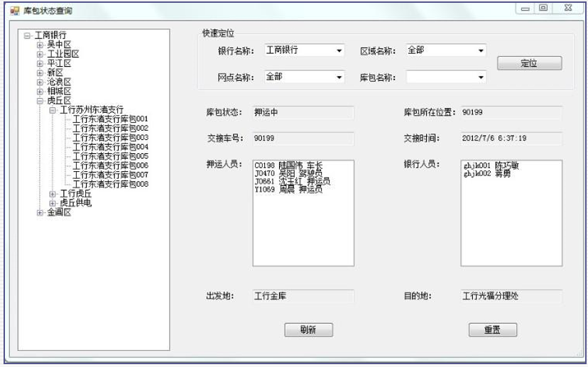Select the 吴中区 label in tree
The image size is (588, 367).
coord(59,45)
